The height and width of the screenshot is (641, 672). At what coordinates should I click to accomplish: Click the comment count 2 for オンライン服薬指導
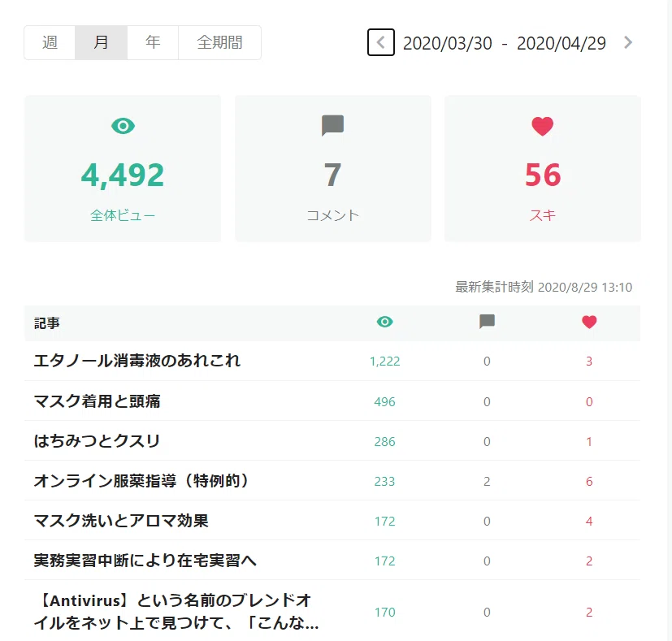[487, 482]
